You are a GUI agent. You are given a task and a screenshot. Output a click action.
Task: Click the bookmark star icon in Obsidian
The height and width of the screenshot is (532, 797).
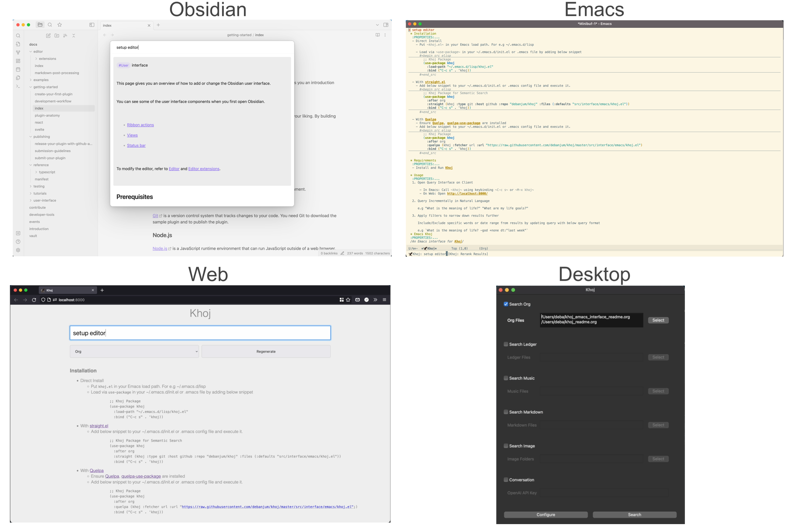[60, 25]
